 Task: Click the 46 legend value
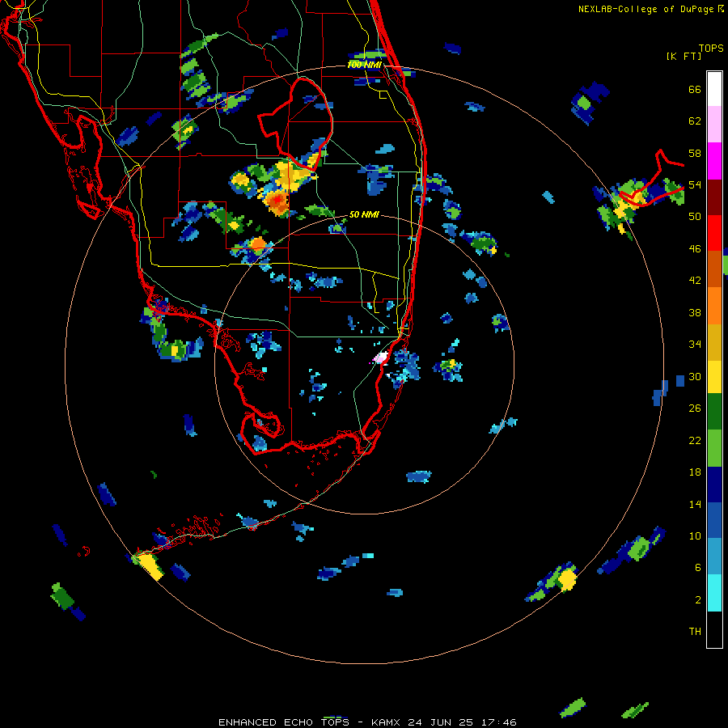695,248
